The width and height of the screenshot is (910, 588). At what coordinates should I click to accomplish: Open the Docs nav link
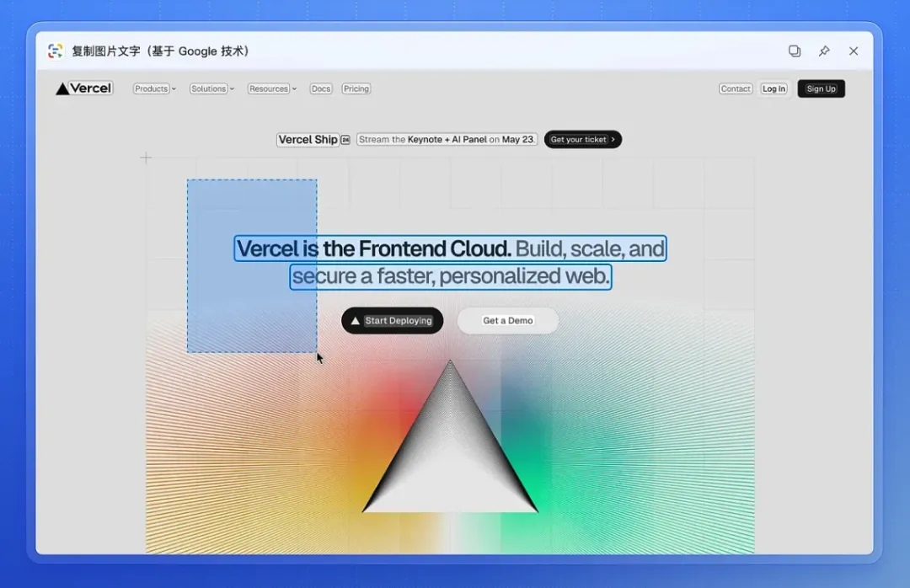click(321, 88)
